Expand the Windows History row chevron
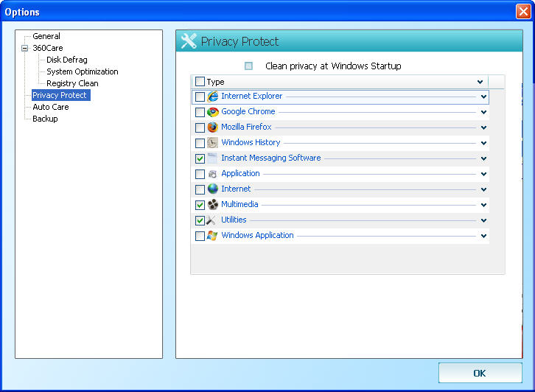Screen dimensions: 535x392 [483, 143]
